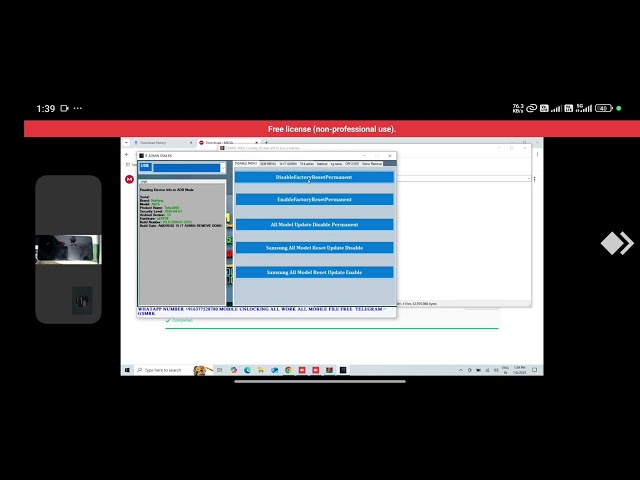
Task: Close the Download History browser tab
Action: point(191,143)
